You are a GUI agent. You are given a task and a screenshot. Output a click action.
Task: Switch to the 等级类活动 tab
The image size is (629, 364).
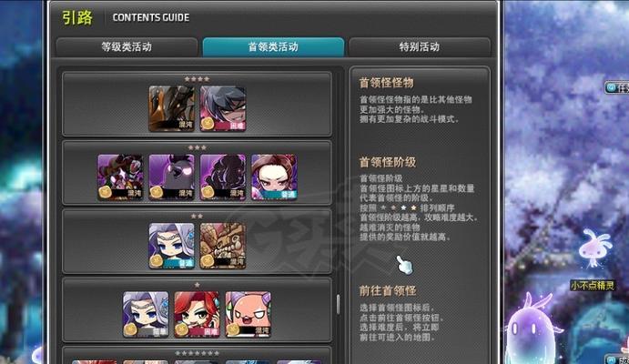(x=127, y=47)
